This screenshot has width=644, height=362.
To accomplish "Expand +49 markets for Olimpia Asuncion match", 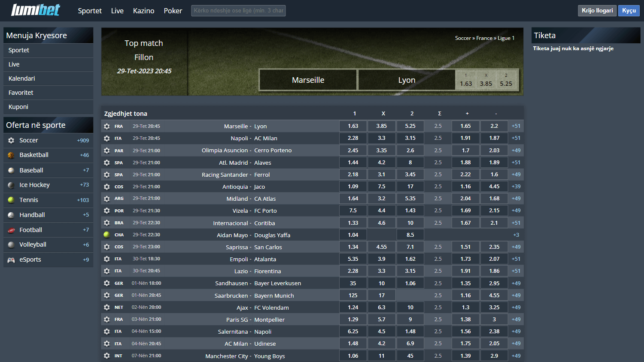I will pyautogui.click(x=516, y=151).
